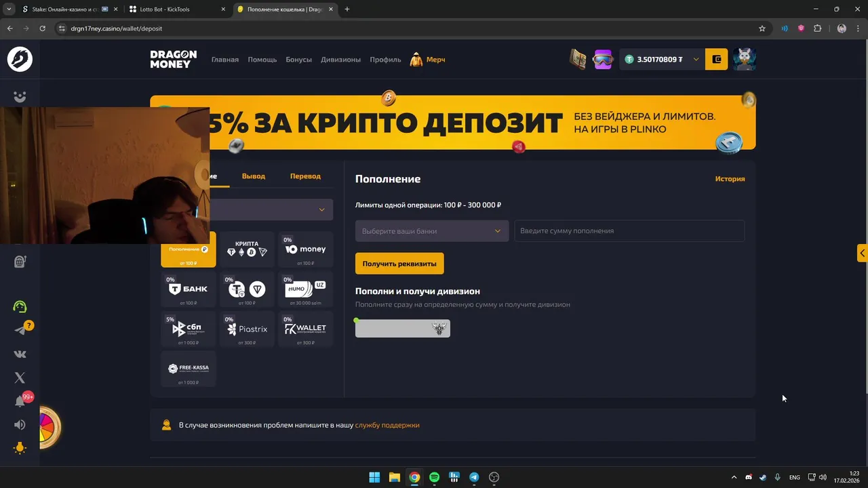Go to Главная page
The height and width of the screenshot is (488, 868).
225,60
